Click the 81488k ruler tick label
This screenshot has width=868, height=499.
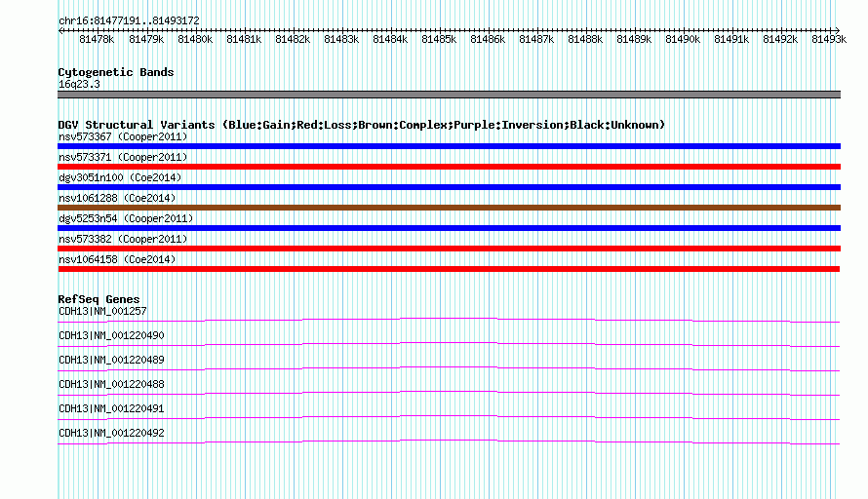[585, 39]
